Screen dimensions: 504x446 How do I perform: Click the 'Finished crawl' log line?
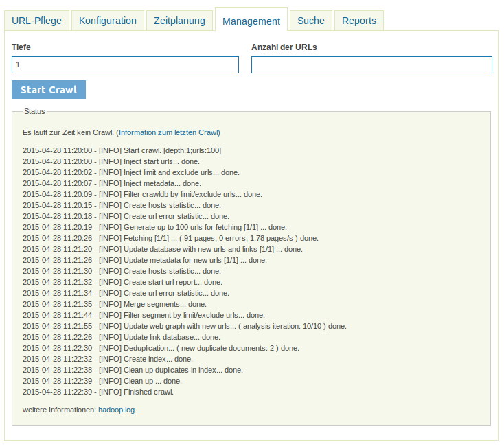98,392
